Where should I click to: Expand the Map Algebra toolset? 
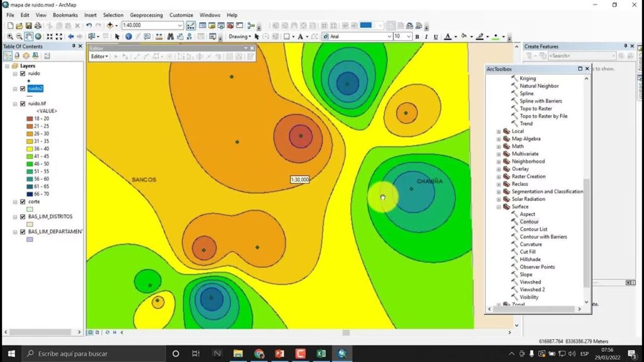pos(499,139)
